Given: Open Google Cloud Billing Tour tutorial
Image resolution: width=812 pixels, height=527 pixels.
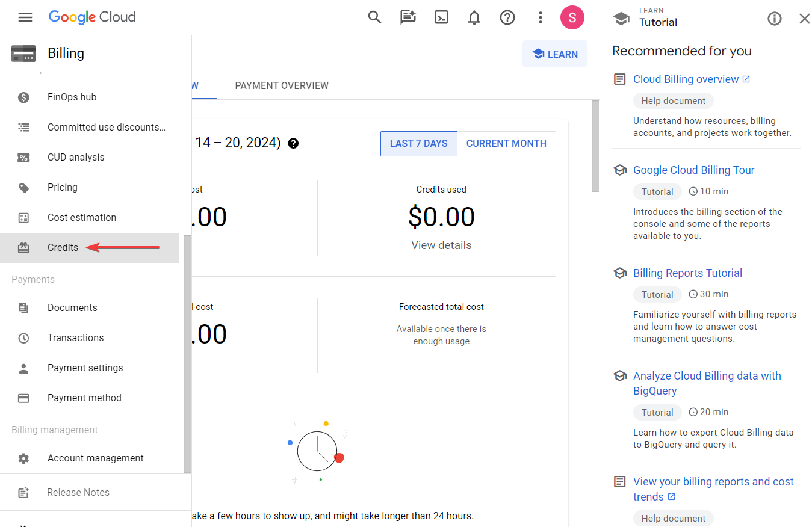Looking at the screenshot, I should pos(694,170).
